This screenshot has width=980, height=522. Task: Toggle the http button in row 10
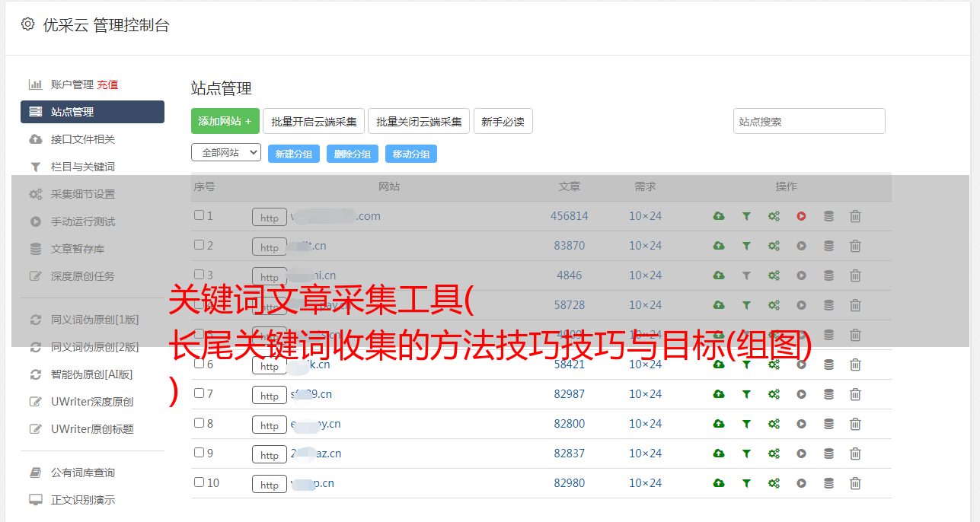[x=270, y=485]
